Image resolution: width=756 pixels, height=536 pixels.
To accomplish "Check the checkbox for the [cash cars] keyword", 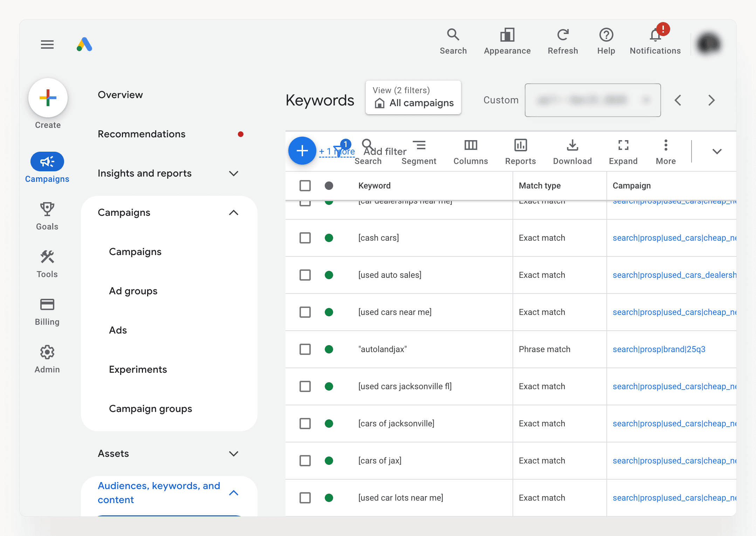I will click(x=305, y=238).
